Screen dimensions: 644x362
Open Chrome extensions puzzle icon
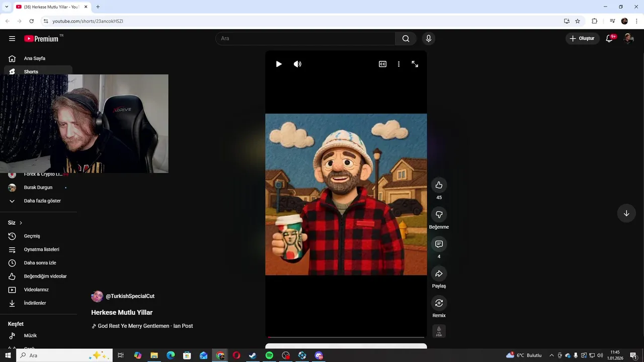click(594, 21)
